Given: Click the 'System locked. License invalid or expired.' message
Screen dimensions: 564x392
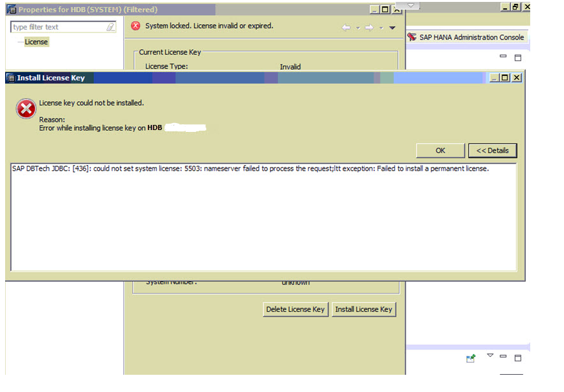Looking at the screenshot, I should coord(209,26).
